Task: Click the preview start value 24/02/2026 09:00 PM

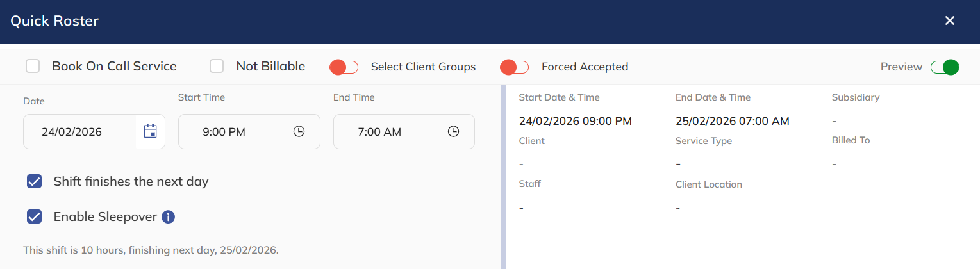Action: click(x=575, y=121)
